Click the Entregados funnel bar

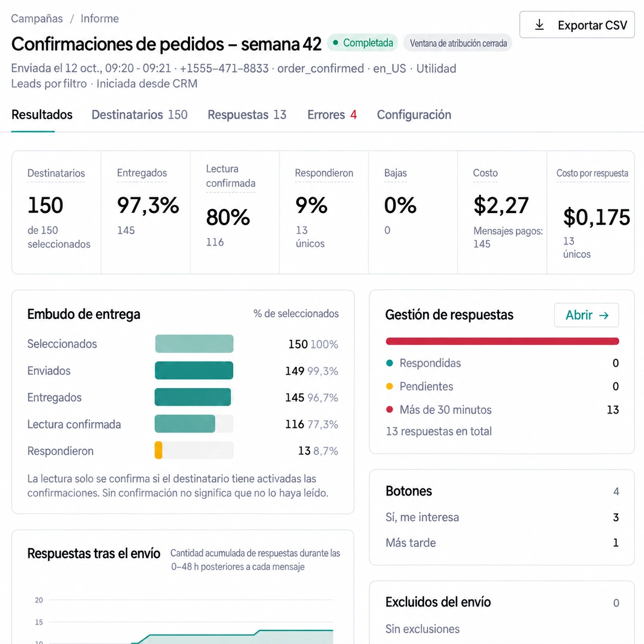pyautogui.click(x=193, y=397)
